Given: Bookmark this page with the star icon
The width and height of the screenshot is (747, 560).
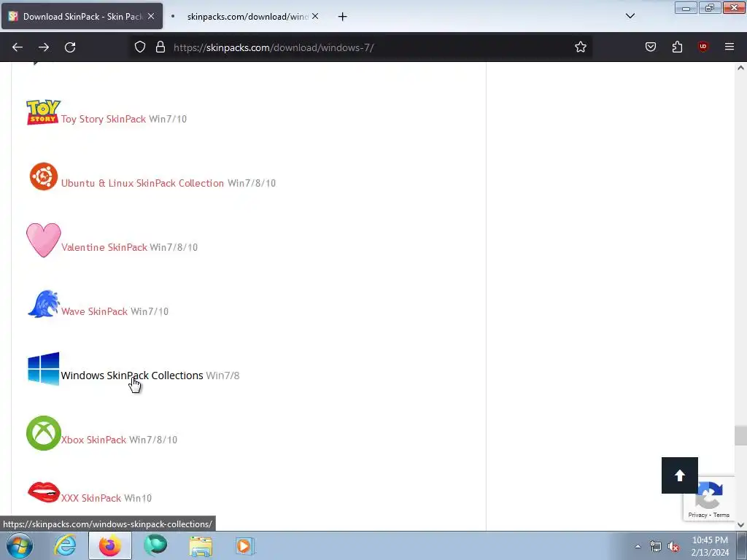Looking at the screenshot, I should (x=580, y=47).
